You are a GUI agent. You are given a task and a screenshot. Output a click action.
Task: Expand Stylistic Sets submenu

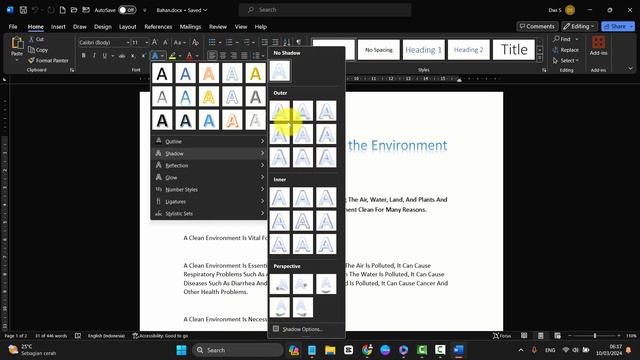click(x=209, y=213)
